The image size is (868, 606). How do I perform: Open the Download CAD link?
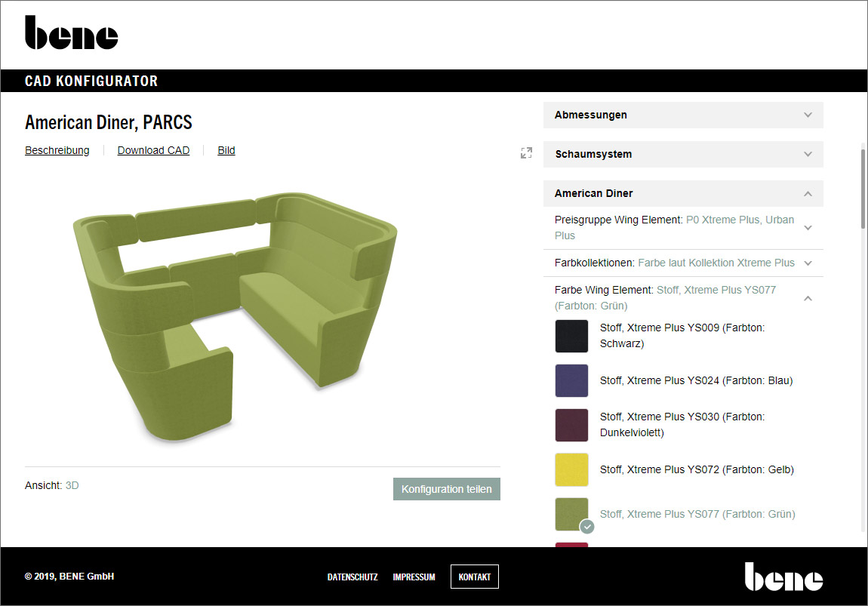(153, 150)
